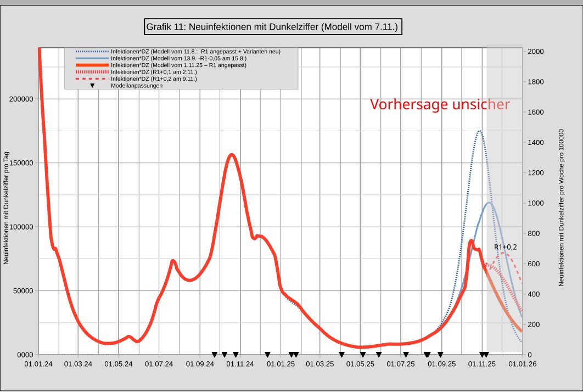Click the x-axis date label 01.01.26
The image size is (583, 392).
523,364
